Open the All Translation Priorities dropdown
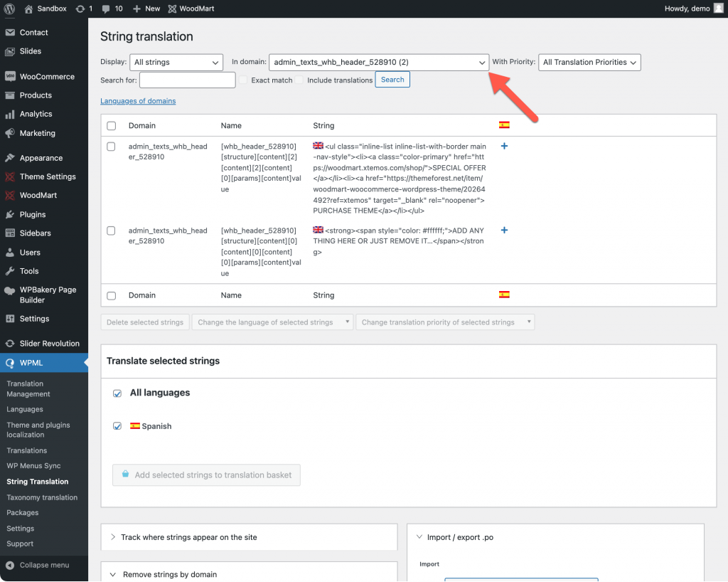Viewport: 728px width, 582px height. click(589, 62)
